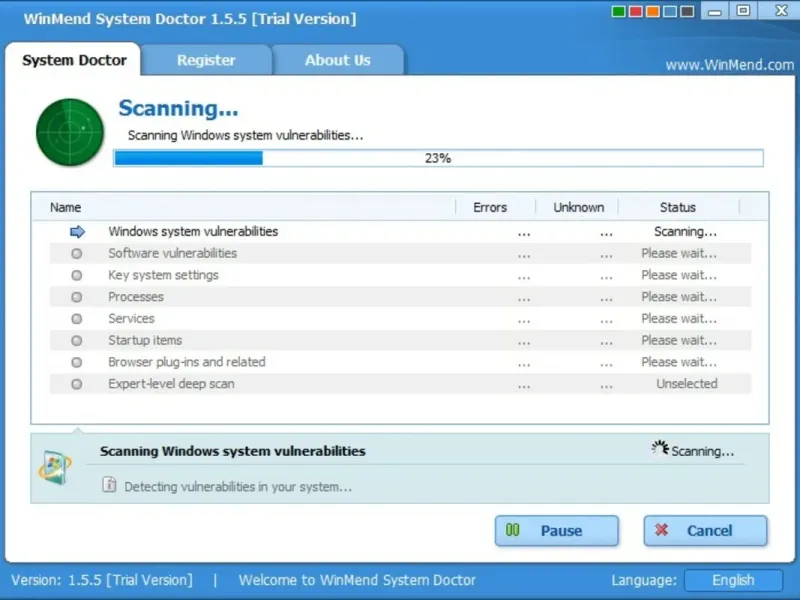Sort by the Status column header
This screenshot has width=800, height=600.
click(678, 208)
